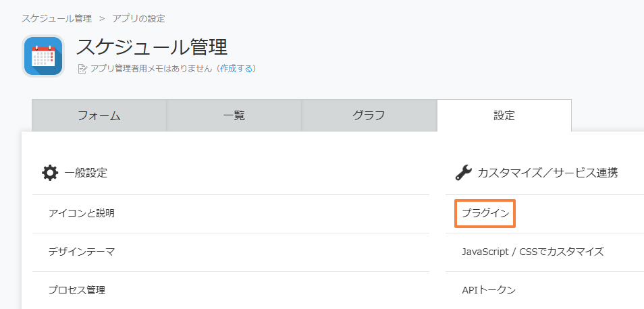Click the 一般設定 section heading
644x309 pixels.
click(x=86, y=173)
